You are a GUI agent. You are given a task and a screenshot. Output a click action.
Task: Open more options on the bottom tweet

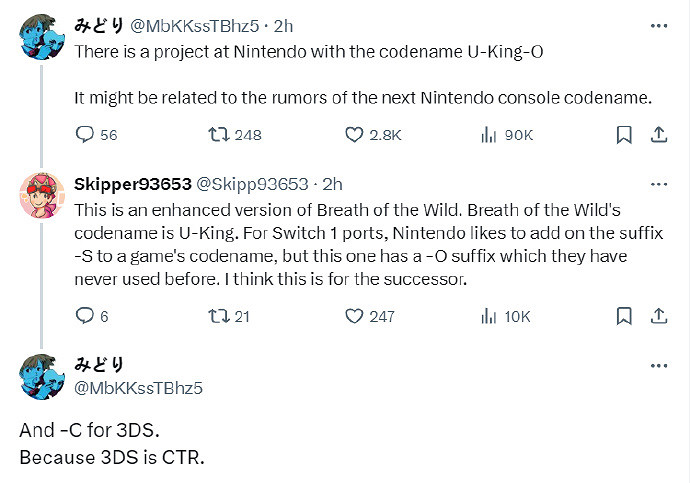click(x=658, y=366)
